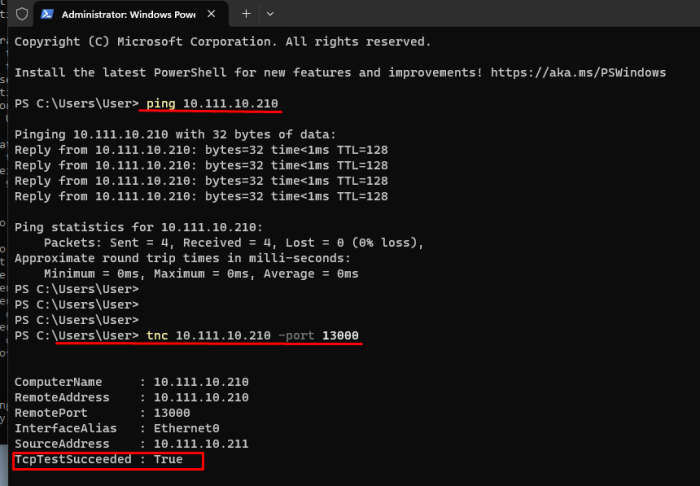
Task: Click the Ping statistics heading line
Action: pos(138,227)
